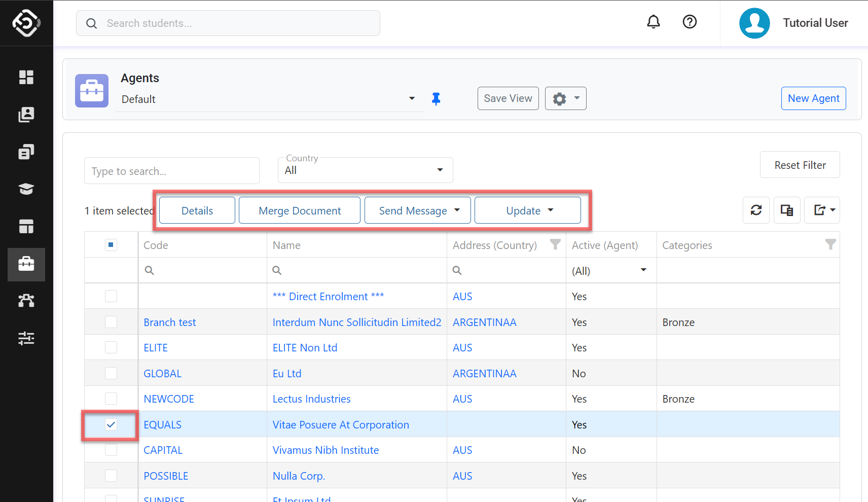The image size is (868, 502).
Task: Open Lectus Industries agent link
Action: 312,399
